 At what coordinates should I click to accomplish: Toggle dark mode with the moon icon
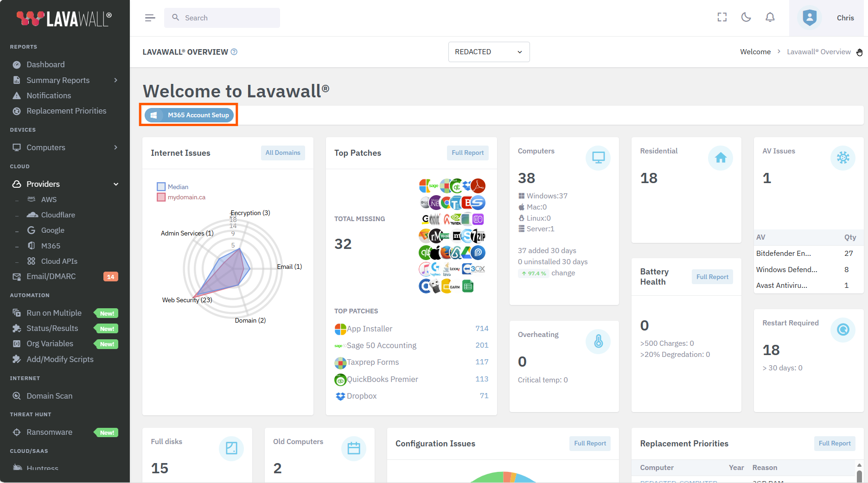click(746, 18)
